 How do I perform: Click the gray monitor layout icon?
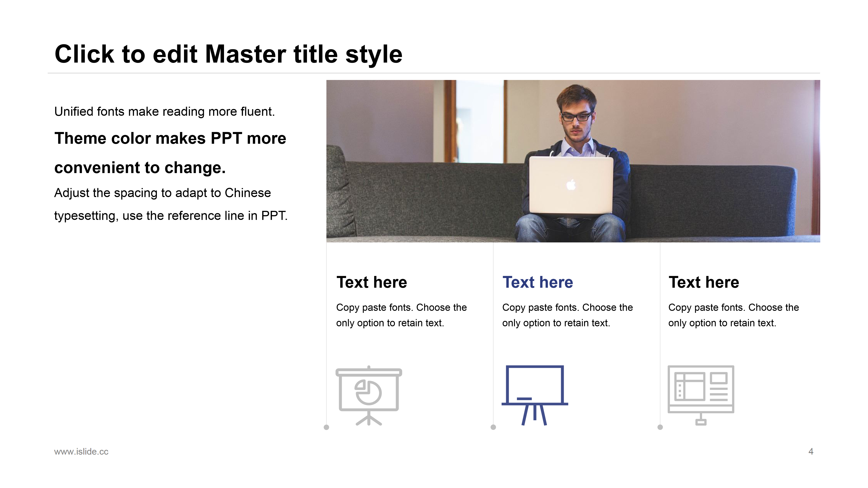pos(701,395)
